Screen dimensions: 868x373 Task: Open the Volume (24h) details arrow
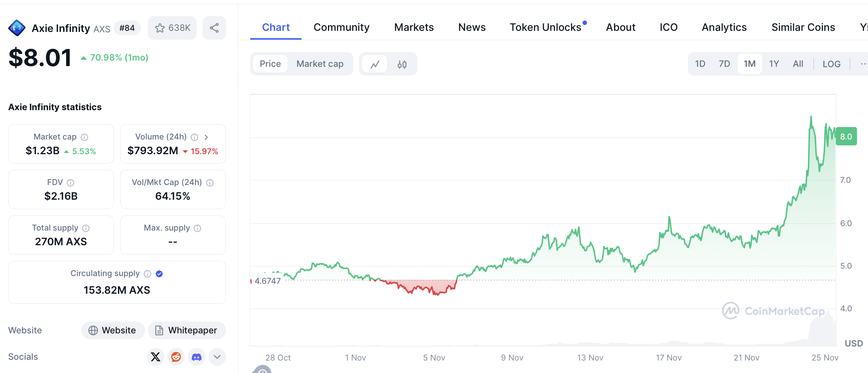[206, 137]
